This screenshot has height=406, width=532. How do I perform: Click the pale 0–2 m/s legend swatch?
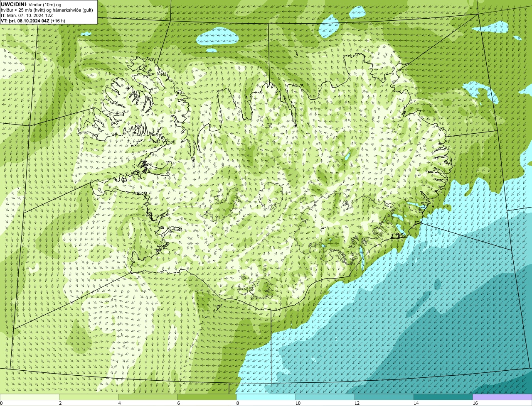[x=30, y=397]
